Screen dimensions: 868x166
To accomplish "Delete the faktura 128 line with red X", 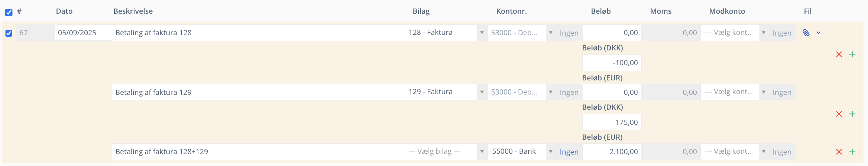I will 839,54.
